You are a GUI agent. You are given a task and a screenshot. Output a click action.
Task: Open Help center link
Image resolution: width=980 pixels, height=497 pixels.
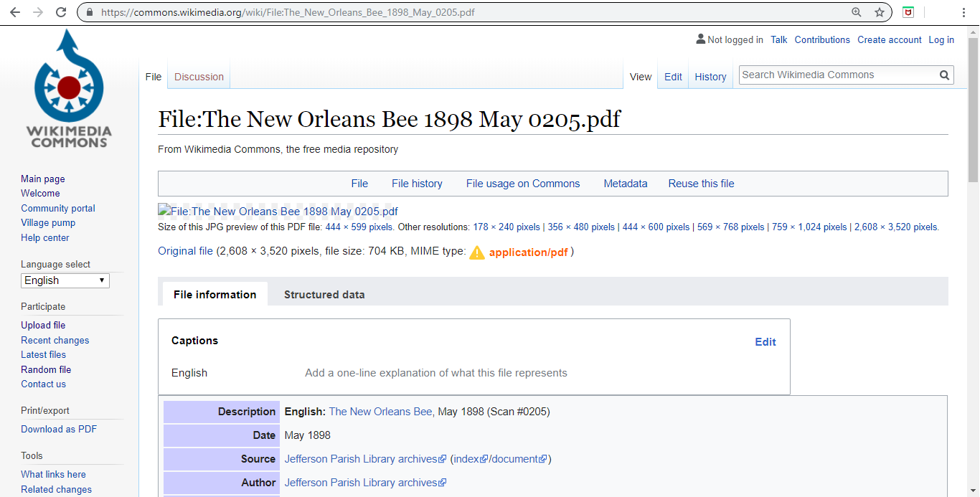pyautogui.click(x=45, y=238)
